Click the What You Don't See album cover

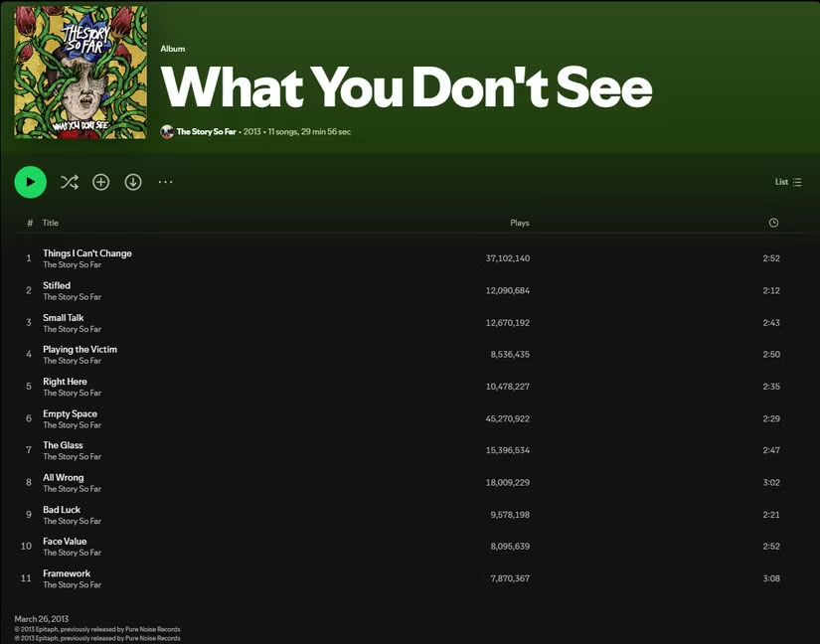(x=80, y=72)
